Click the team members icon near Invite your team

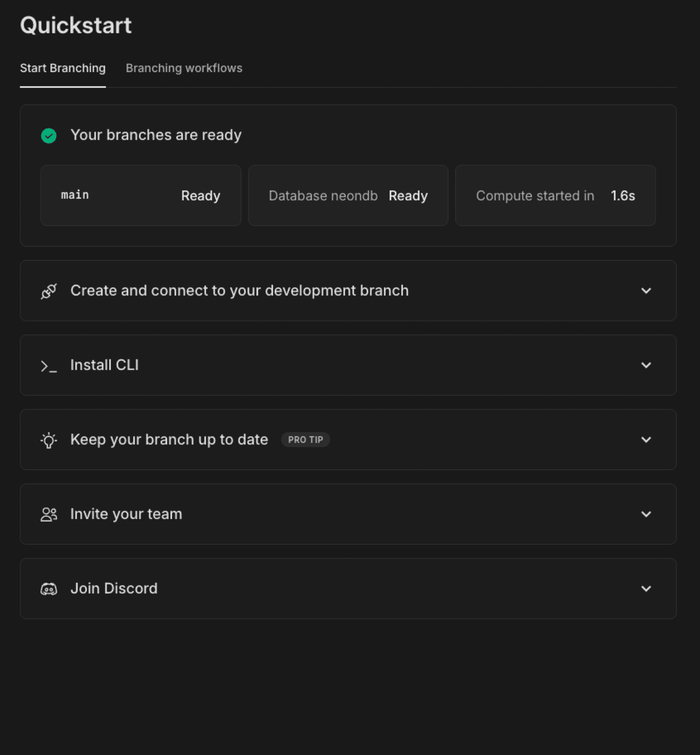(48, 514)
